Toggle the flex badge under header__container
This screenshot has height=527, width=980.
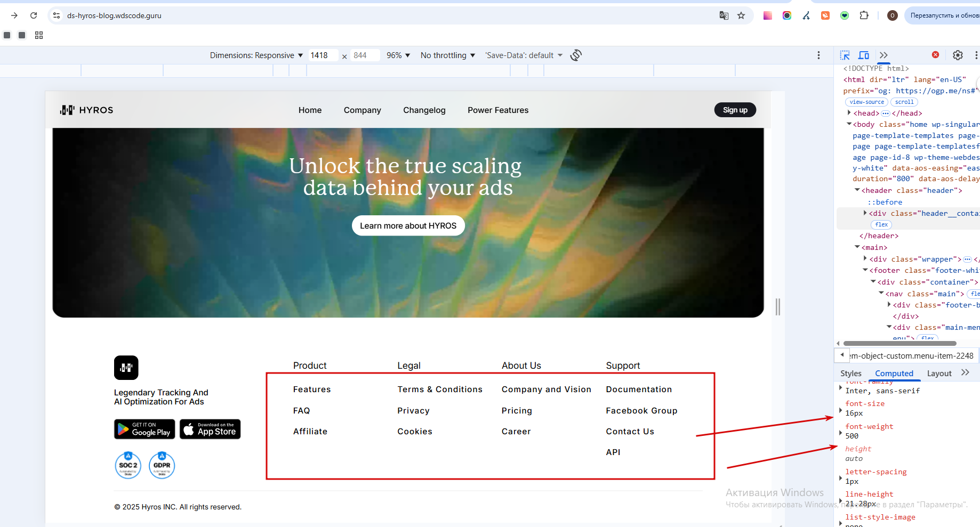[881, 224]
